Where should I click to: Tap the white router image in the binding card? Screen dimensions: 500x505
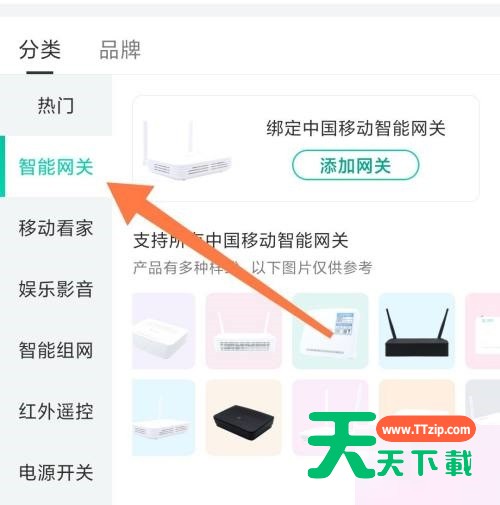[x=187, y=149]
